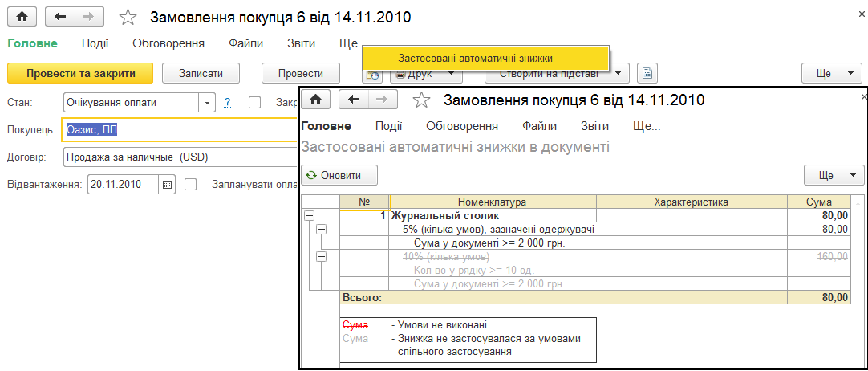Open the Файли tab in the main form
Image resolution: width=868 pixels, height=371 pixels.
point(245,43)
